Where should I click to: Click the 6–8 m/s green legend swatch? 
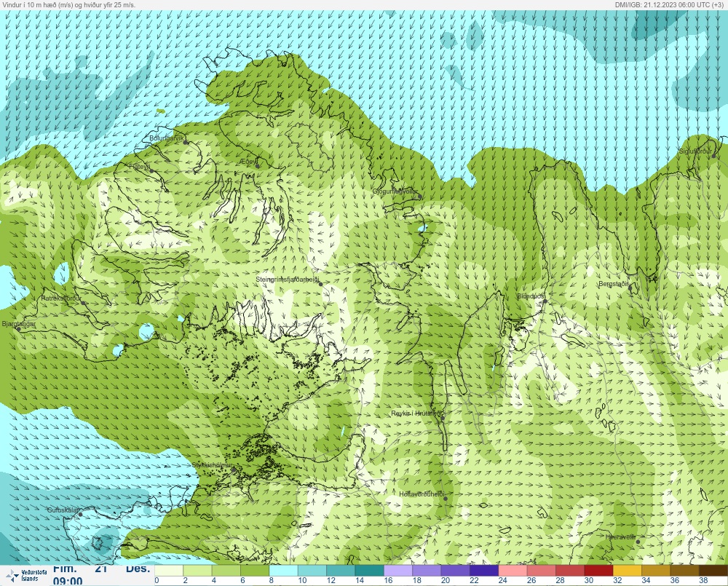(x=255, y=570)
